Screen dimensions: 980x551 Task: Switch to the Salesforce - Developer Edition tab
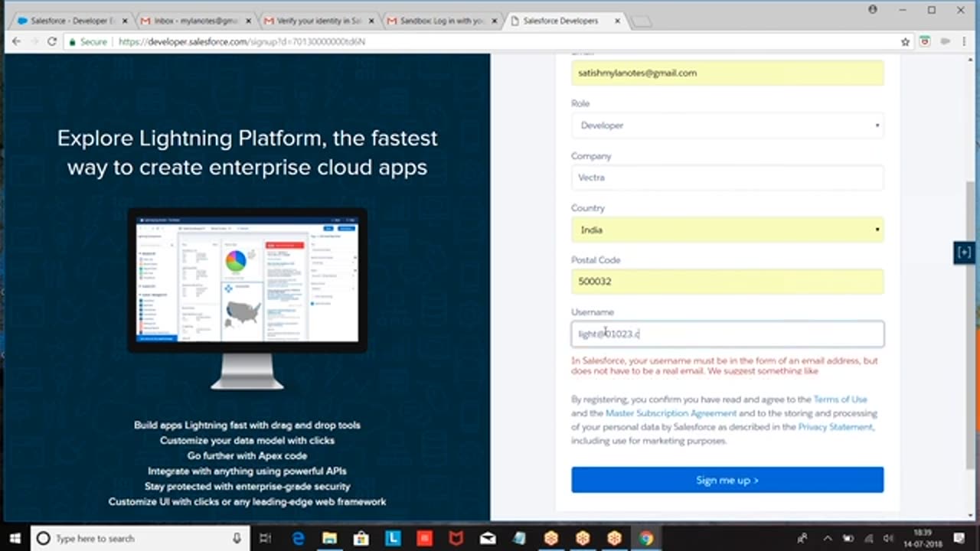(x=73, y=21)
